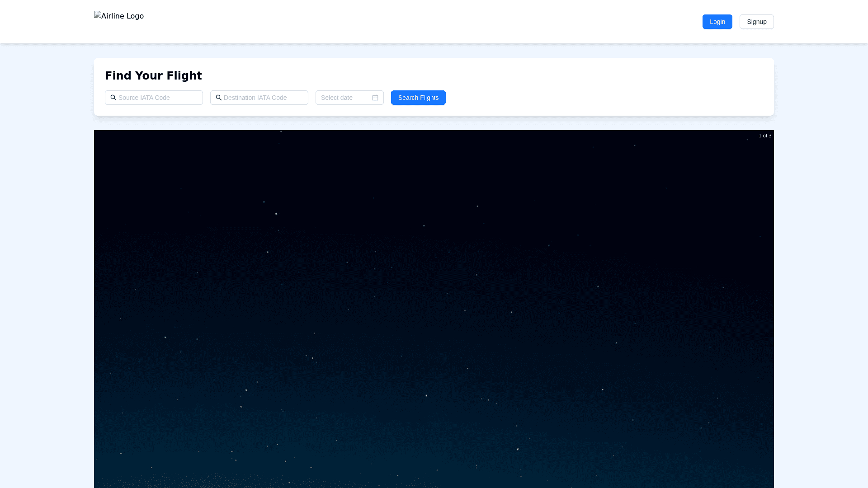868x488 pixels.
Task: Click the 'Select date' placeholder text
Action: [x=337, y=98]
